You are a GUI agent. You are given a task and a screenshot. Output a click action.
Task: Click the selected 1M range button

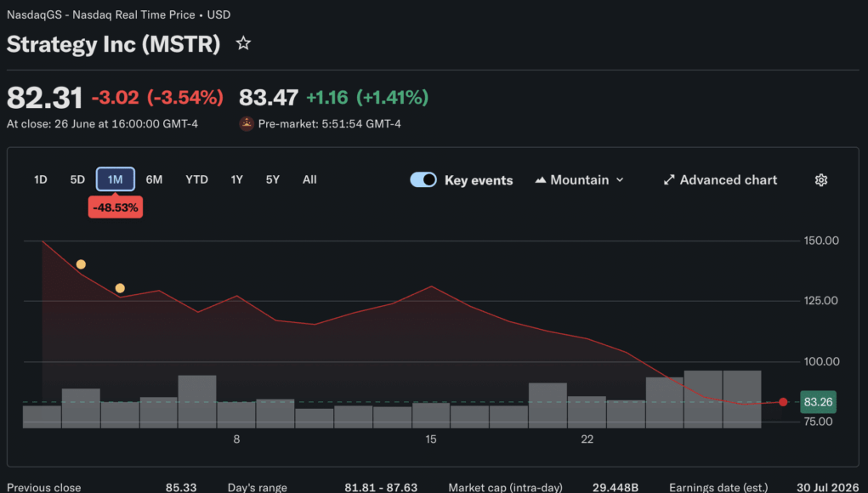115,179
